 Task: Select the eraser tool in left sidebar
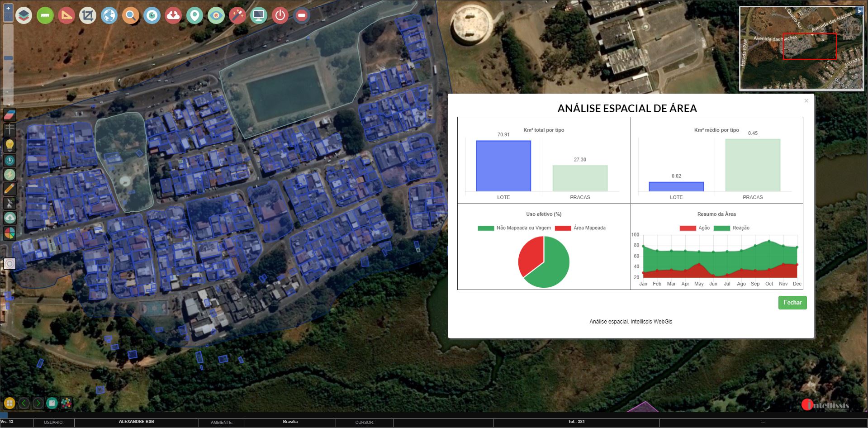[x=9, y=115]
